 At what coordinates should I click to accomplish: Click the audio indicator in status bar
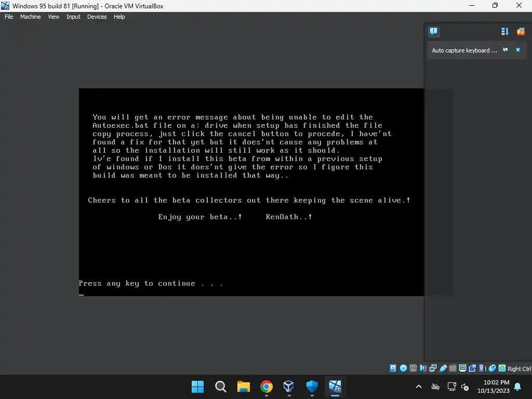(x=423, y=368)
